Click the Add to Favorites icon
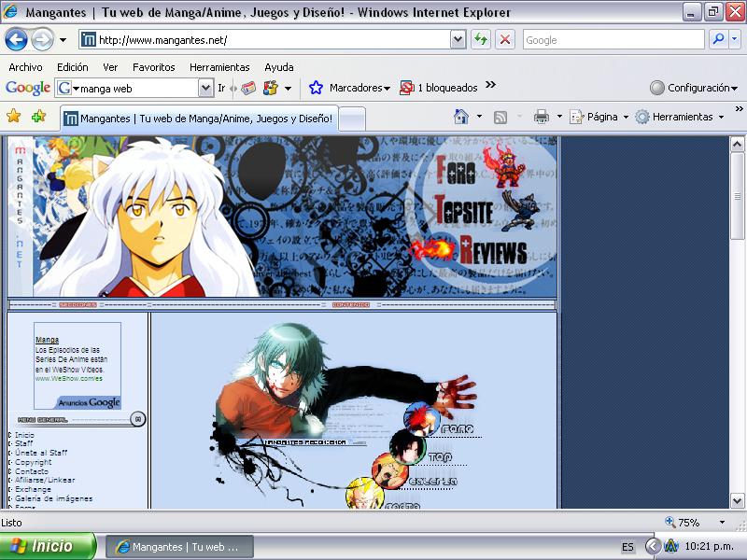 click(38, 116)
